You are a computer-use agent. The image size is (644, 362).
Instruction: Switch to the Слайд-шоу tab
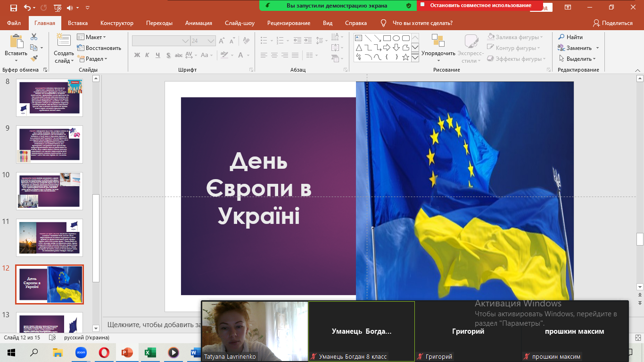point(239,23)
